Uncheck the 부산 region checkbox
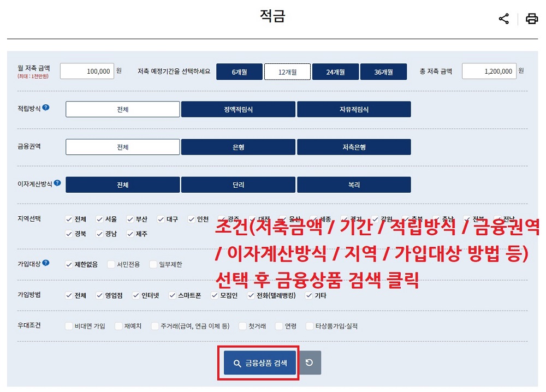The width and height of the screenshot is (546, 392). (x=130, y=218)
